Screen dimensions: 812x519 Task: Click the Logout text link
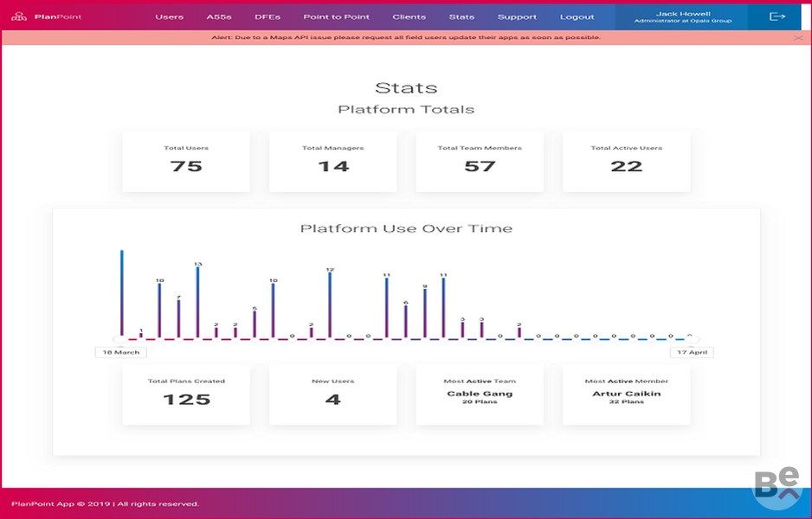[x=577, y=16]
